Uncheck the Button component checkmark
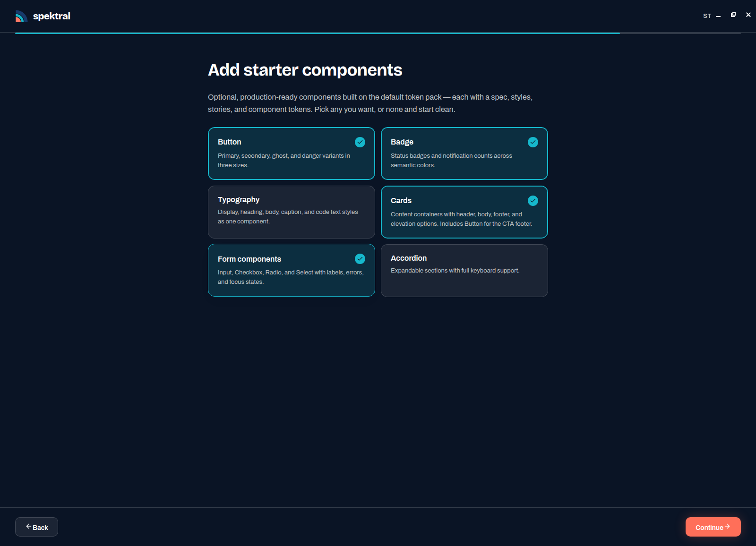 click(x=360, y=142)
